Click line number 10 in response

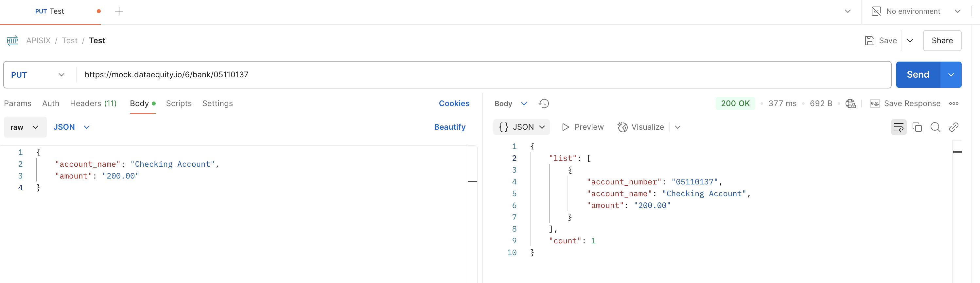(x=512, y=253)
